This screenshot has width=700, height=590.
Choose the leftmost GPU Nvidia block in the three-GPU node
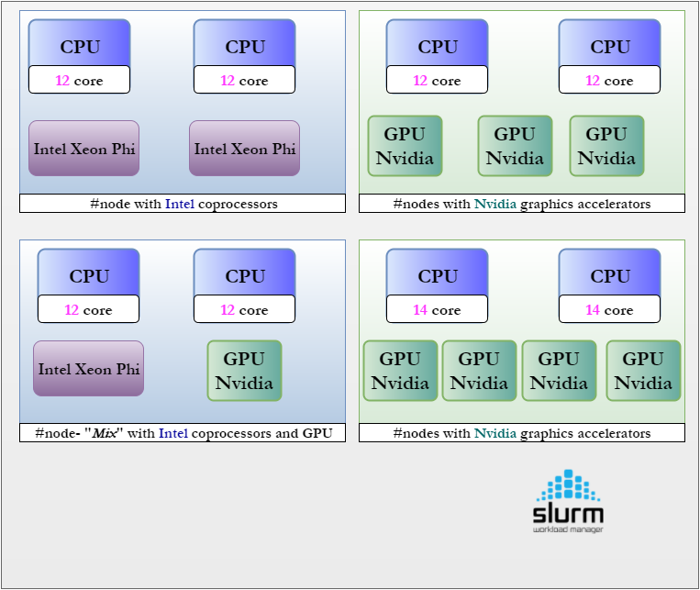(405, 146)
